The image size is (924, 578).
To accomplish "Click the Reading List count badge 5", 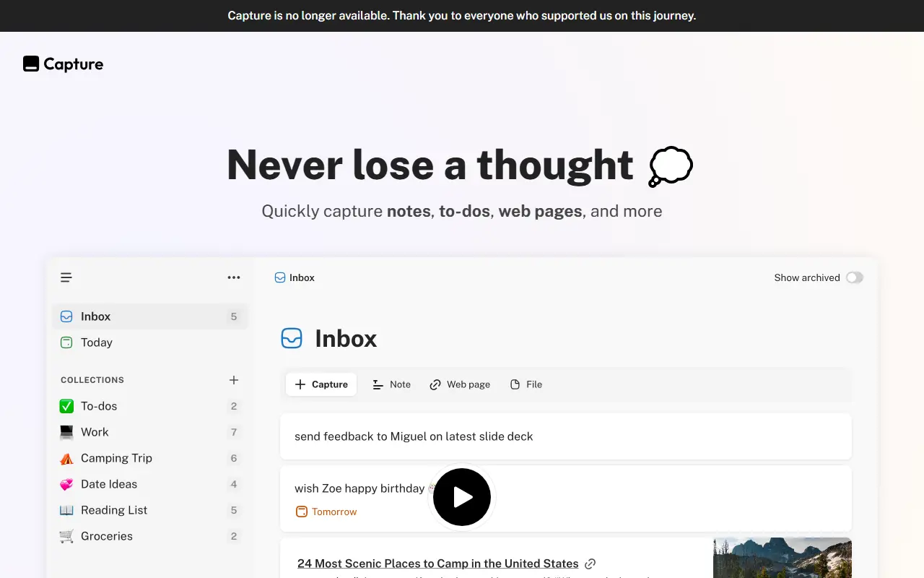I will coord(234,510).
